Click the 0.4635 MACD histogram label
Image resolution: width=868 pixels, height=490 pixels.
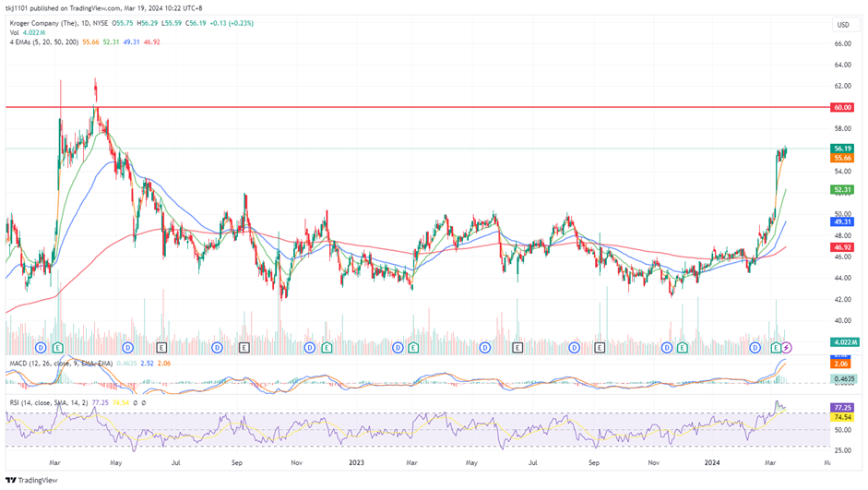click(x=844, y=379)
